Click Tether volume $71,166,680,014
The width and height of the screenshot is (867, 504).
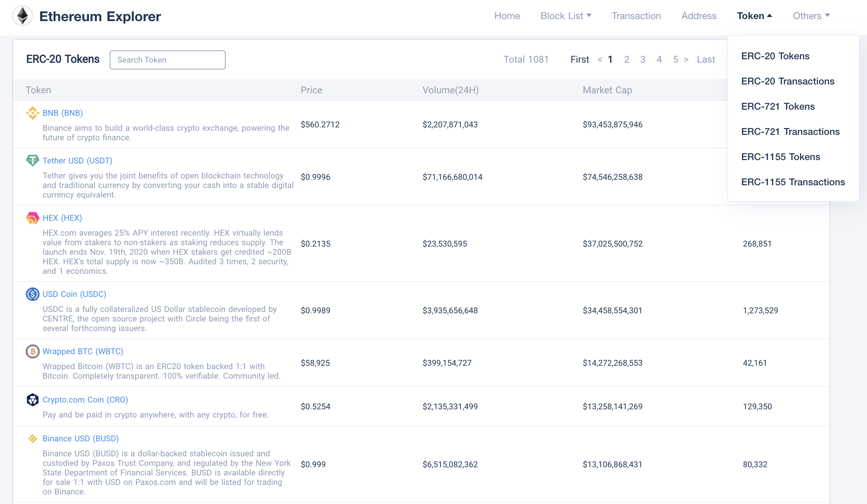(x=453, y=177)
